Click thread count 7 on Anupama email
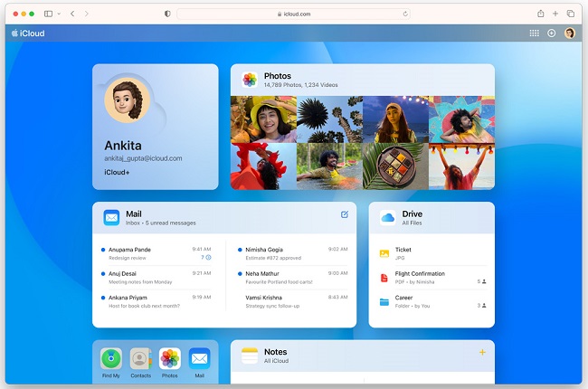This screenshot has height=389, width=588. click(x=206, y=257)
